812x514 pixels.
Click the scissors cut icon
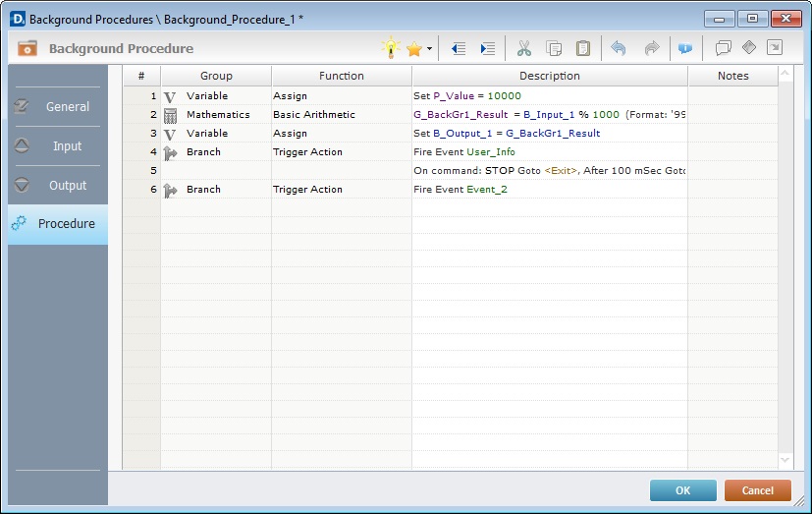[524, 48]
